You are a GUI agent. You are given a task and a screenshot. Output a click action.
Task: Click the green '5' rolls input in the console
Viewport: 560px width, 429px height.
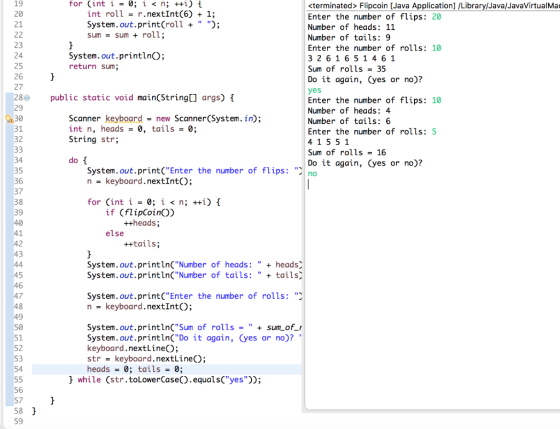click(x=434, y=132)
